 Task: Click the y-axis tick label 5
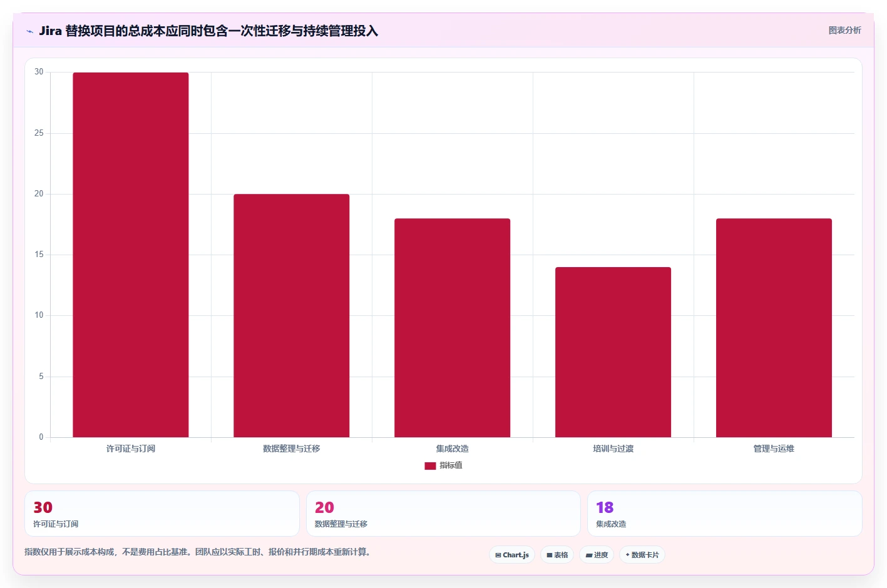[x=41, y=377]
